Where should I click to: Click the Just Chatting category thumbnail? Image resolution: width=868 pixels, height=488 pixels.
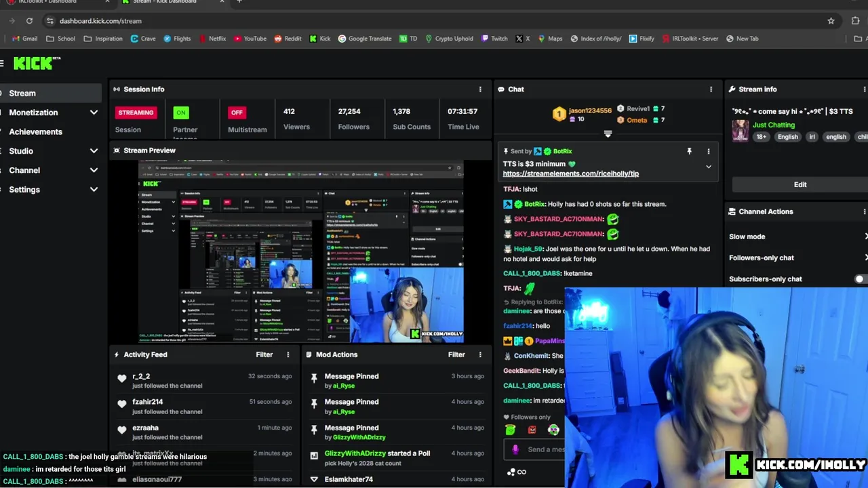(x=740, y=130)
